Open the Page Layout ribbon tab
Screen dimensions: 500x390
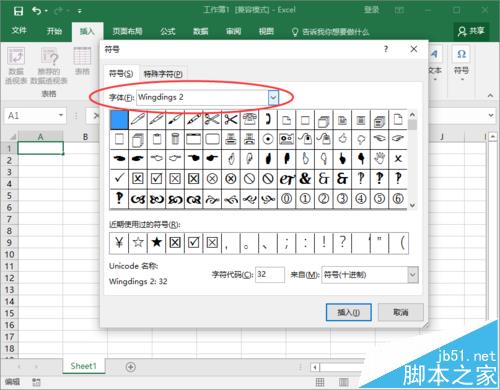point(127,31)
